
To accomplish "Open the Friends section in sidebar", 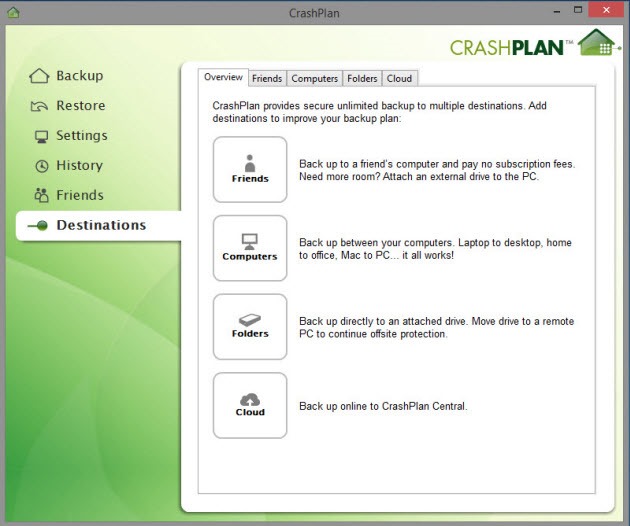I will [x=69, y=195].
